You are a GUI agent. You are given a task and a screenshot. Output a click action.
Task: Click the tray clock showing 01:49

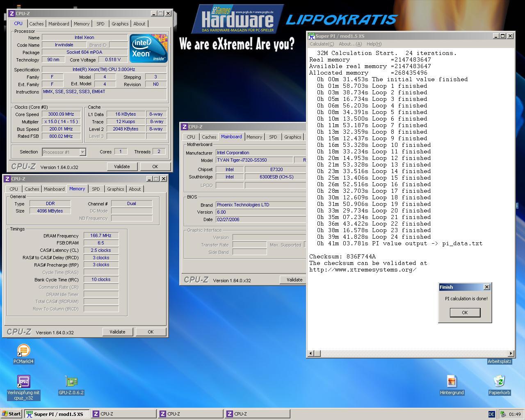514,414
